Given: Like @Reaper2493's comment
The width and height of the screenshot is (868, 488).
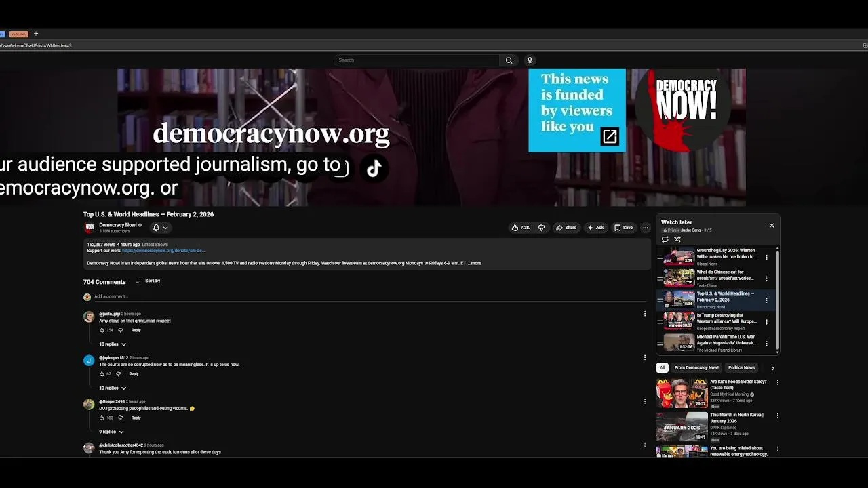Looking at the screenshot, I should click(x=102, y=418).
